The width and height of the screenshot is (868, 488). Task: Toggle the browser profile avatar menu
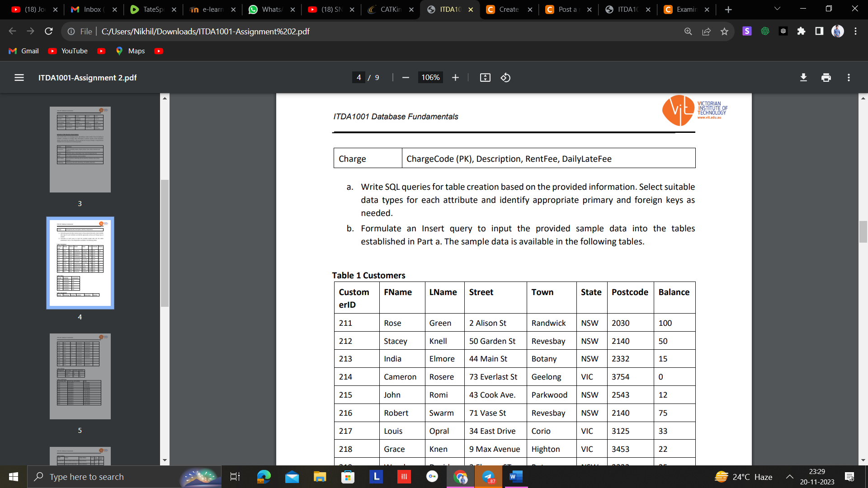[838, 31]
